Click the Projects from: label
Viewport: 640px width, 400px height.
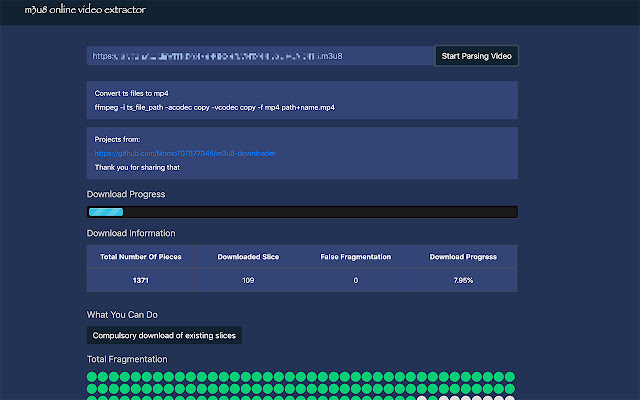[x=117, y=140]
